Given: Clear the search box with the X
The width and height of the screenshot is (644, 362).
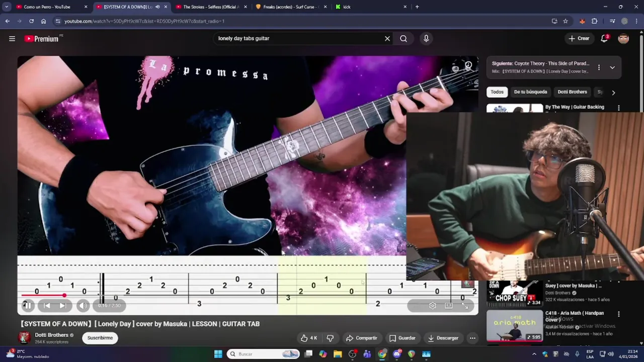Looking at the screenshot, I should tap(387, 39).
